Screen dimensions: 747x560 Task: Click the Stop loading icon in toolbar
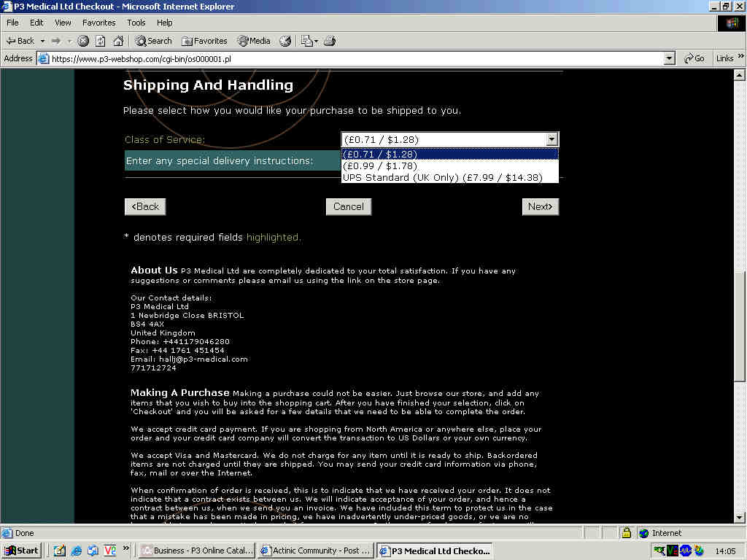click(x=83, y=41)
